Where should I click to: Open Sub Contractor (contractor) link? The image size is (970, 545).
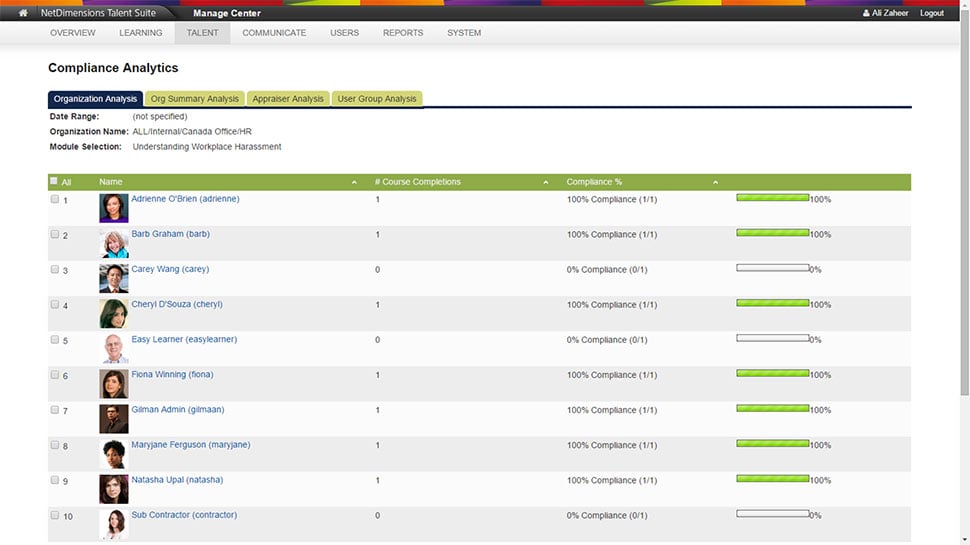184,515
